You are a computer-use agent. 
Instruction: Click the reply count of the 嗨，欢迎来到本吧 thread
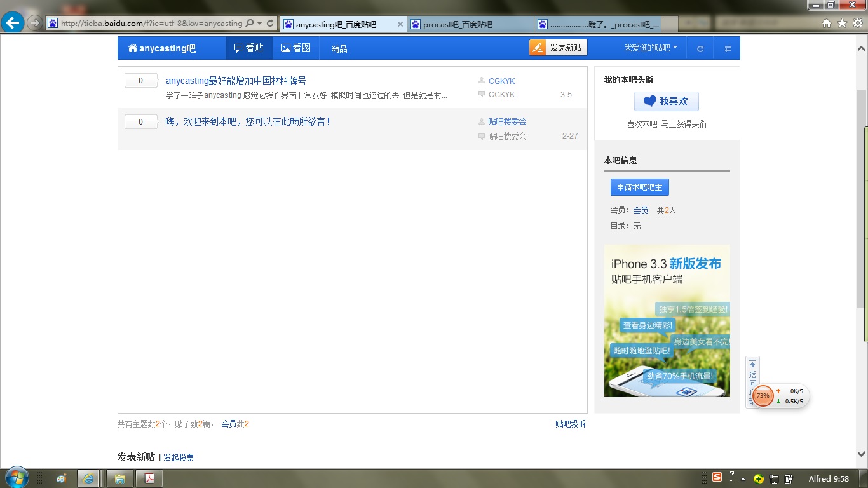[x=140, y=121]
